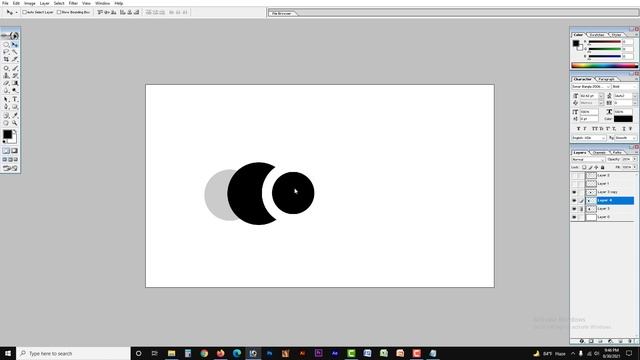Click the color spectrum ramp in Color panel
Viewport: 640px width, 360px height.
point(604,65)
